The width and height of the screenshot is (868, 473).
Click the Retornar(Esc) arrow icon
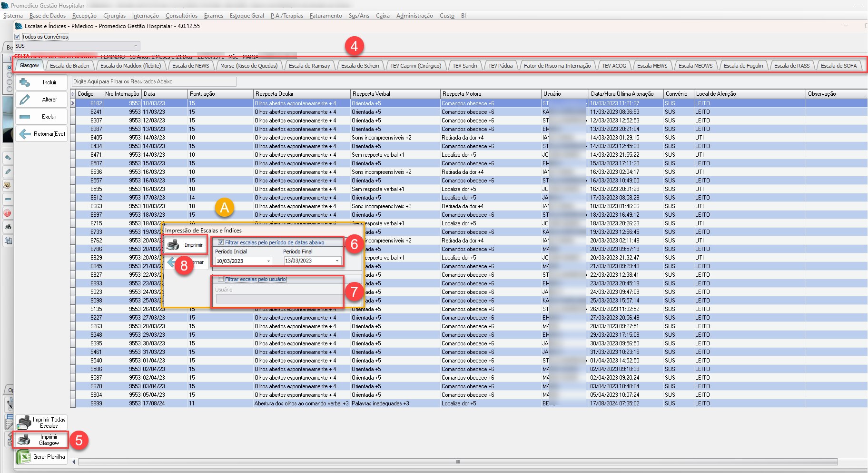(x=25, y=134)
